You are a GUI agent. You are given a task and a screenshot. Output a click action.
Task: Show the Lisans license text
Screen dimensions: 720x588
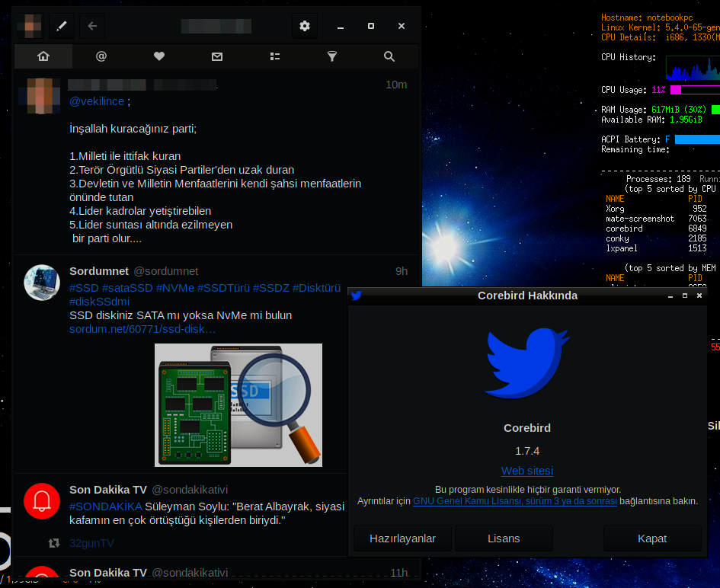pos(504,538)
